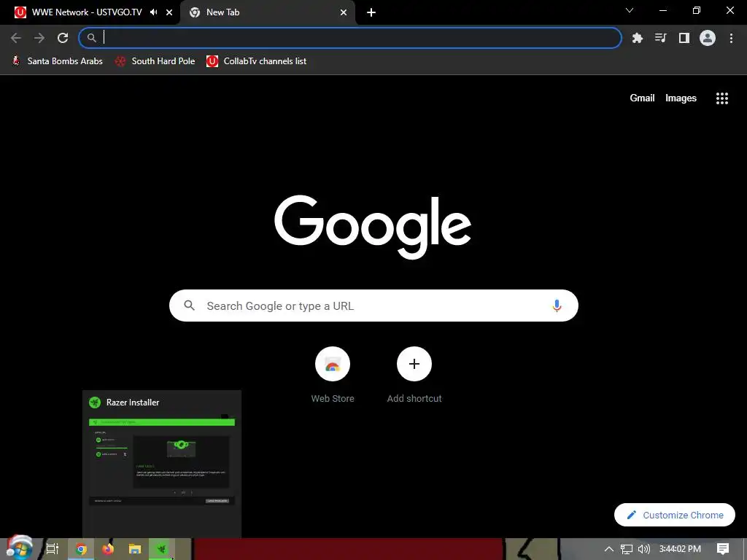Open the Razer Installer preview thumbnail
This screenshot has height=560, width=747.
pyautogui.click(x=162, y=463)
